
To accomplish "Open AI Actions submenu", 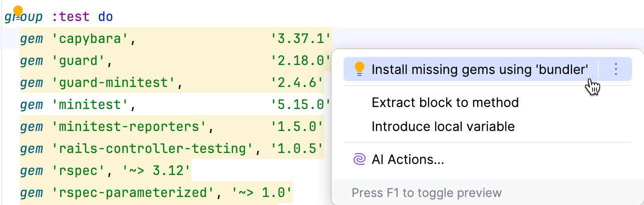I will click(408, 159).
